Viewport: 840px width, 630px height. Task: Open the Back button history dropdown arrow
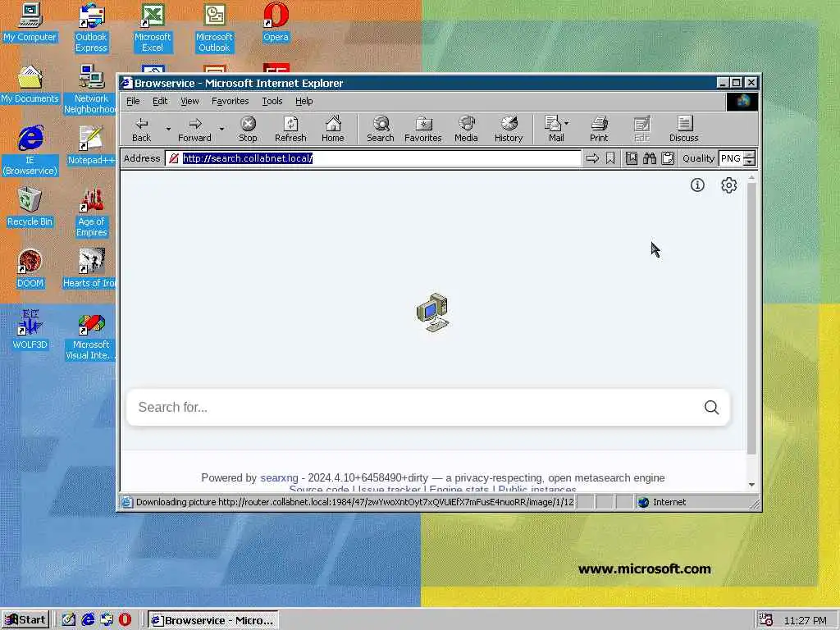coord(168,129)
